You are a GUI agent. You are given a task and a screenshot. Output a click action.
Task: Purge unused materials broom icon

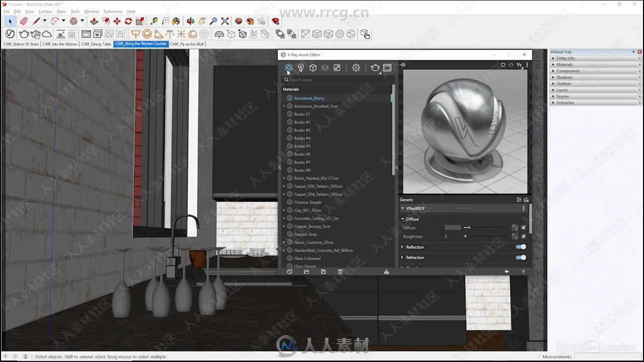pos(386,271)
